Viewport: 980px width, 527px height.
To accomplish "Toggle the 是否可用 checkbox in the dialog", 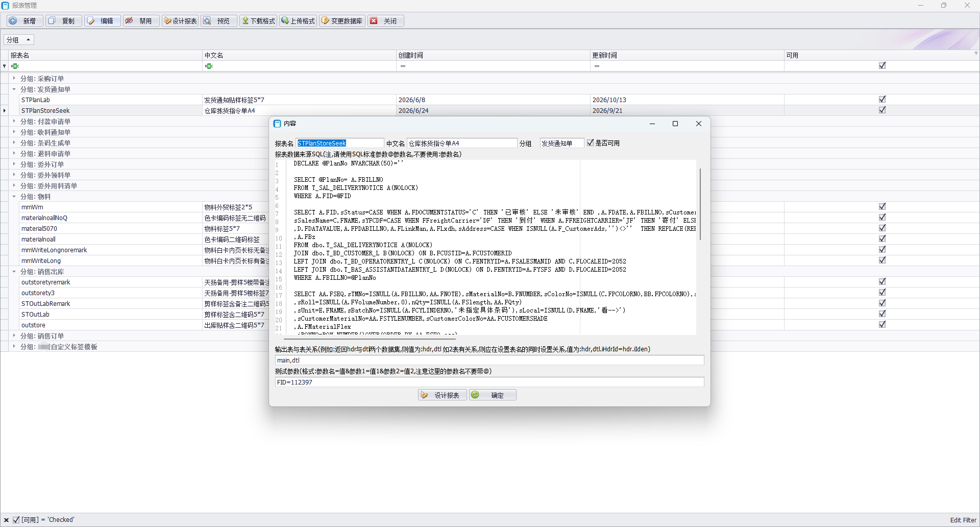I will point(591,143).
